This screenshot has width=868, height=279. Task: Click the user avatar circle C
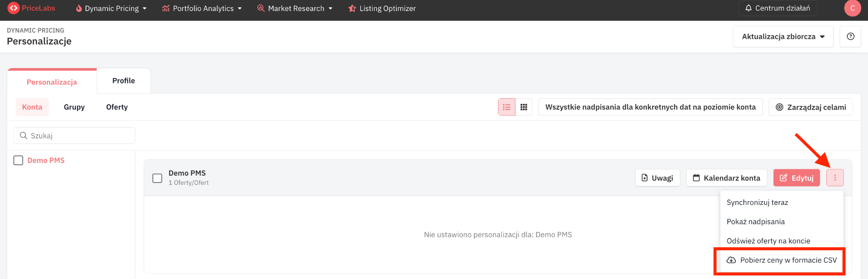(x=852, y=8)
